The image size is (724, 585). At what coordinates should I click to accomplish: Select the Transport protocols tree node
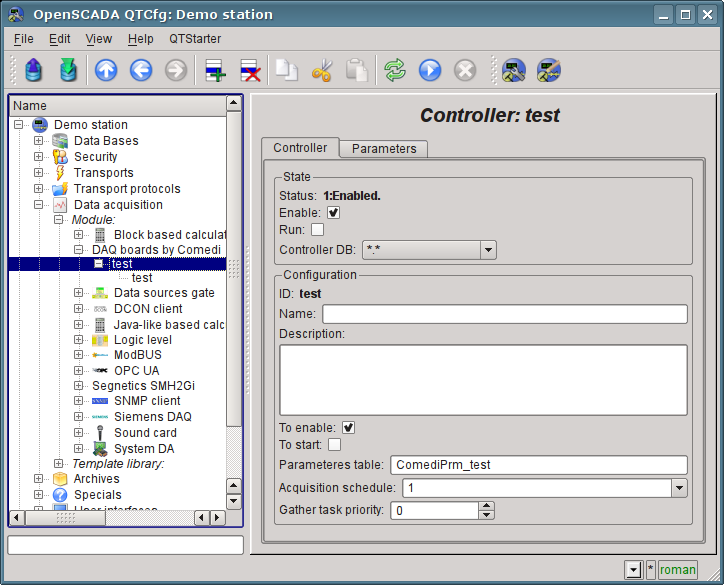coord(127,188)
